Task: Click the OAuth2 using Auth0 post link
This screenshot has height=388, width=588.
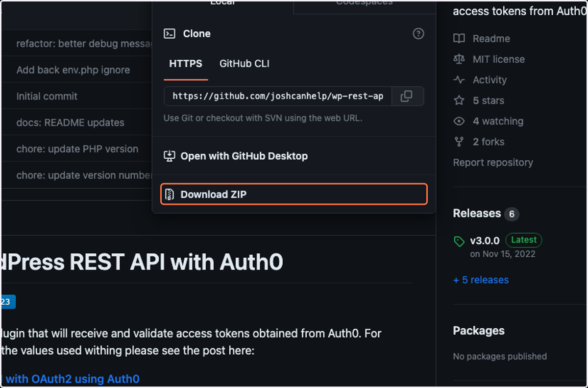Action: (71, 379)
